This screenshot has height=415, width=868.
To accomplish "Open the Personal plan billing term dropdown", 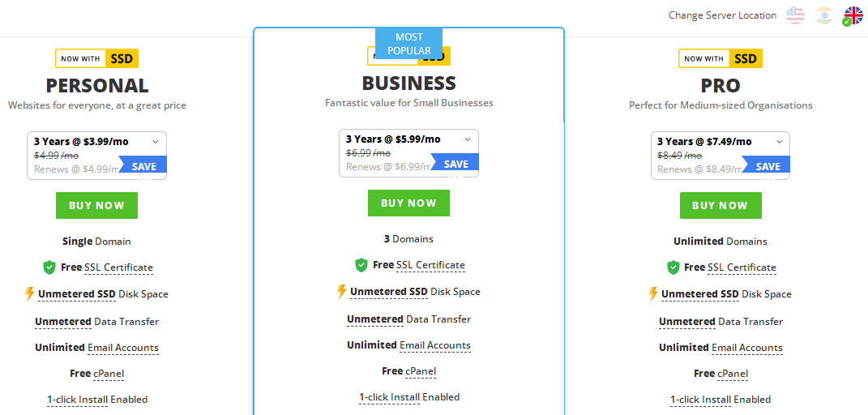I will coord(97,156).
